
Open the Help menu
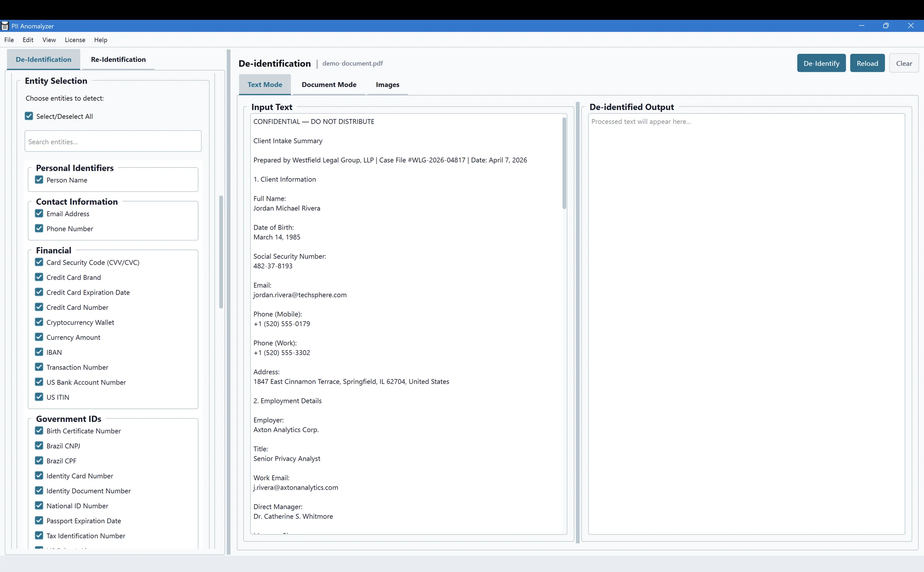pyautogui.click(x=101, y=40)
